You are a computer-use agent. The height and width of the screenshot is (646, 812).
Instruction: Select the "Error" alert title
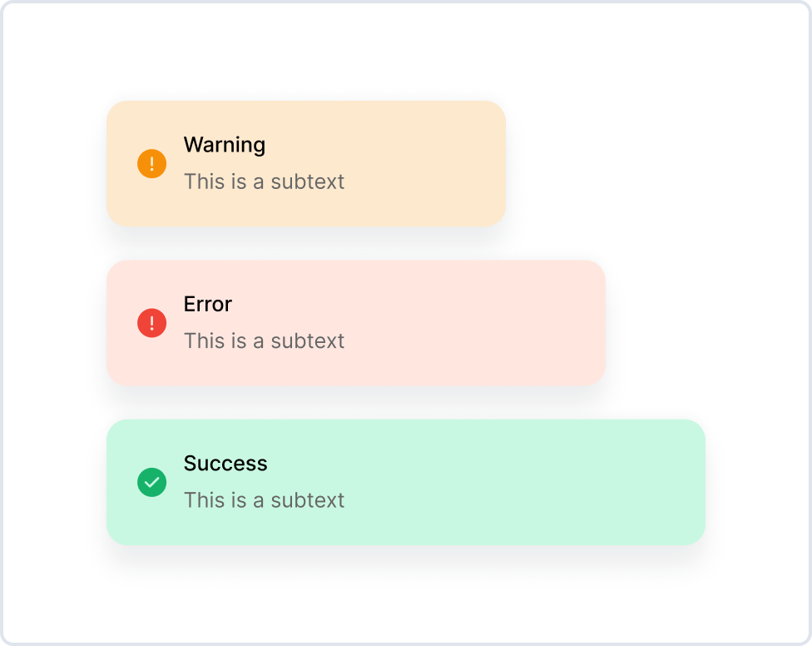207,304
